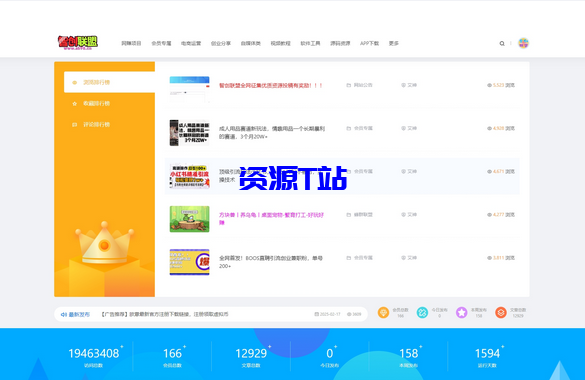Click the teal 今日发布 stat icon
Viewport: 585px width, 380px height.
(x=422, y=313)
